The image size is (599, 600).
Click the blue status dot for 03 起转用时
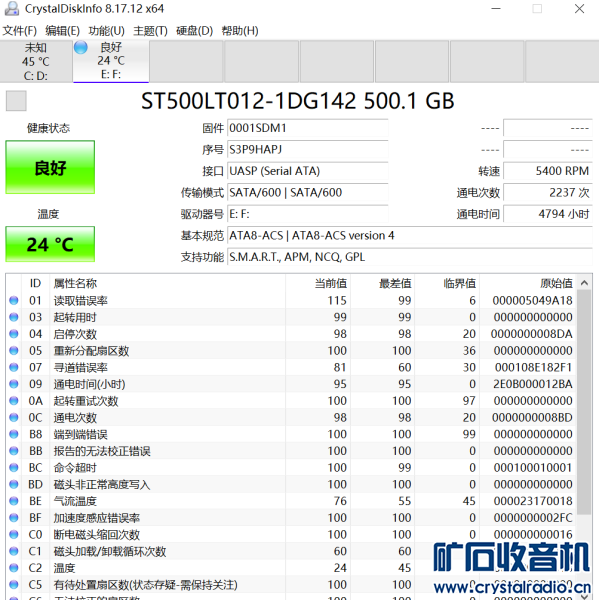tap(14, 317)
